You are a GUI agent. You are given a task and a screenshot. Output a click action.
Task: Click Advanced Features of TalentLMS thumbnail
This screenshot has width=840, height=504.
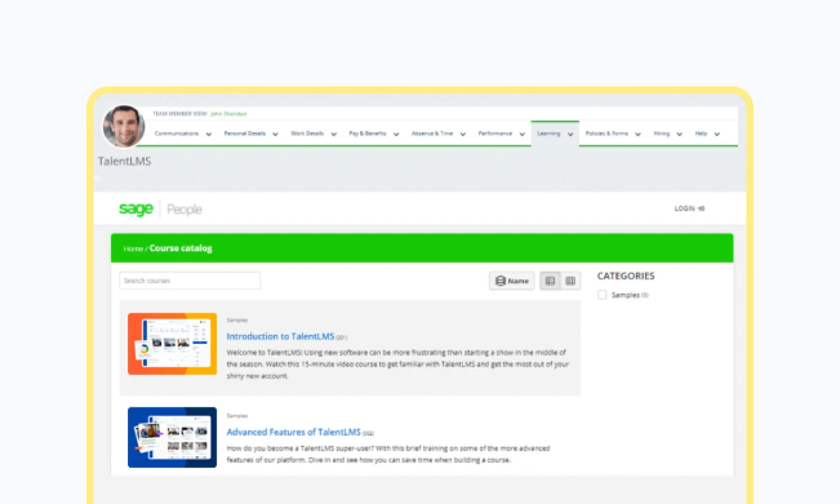point(172,437)
